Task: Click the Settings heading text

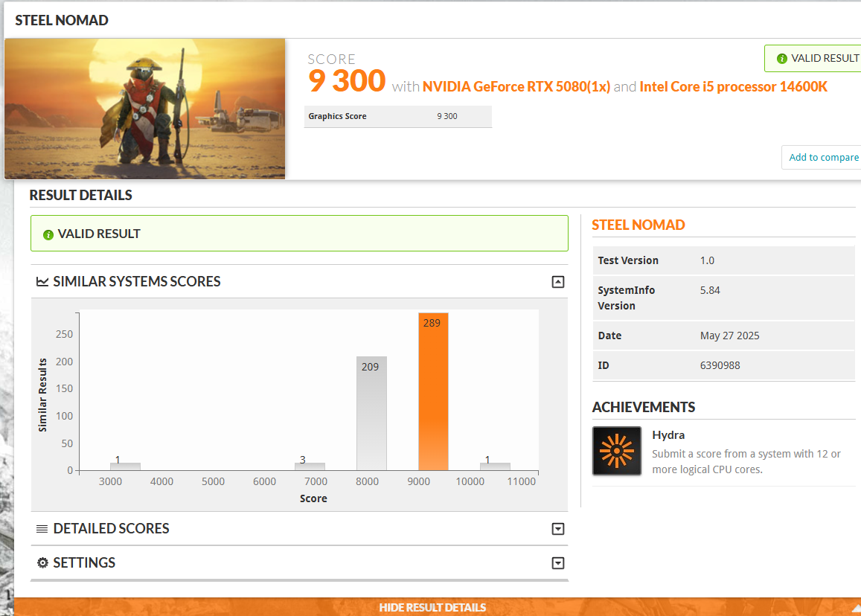Action: tap(84, 562)
